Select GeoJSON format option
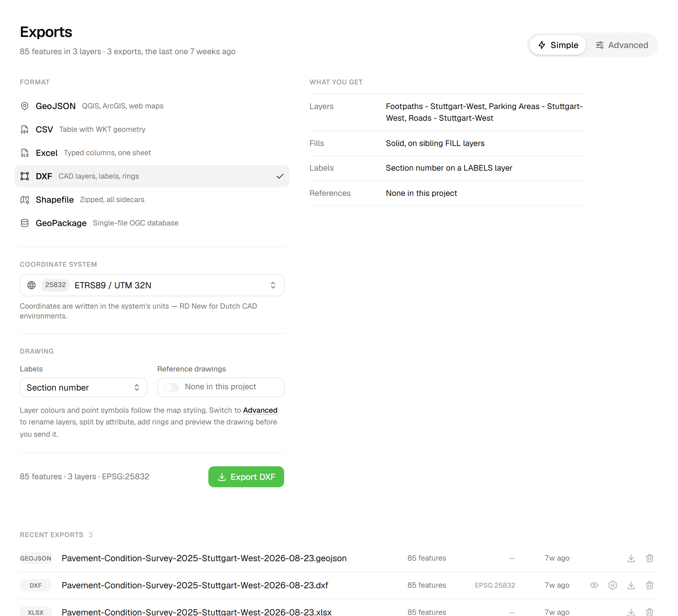678x616 pixels. point(152,106)
